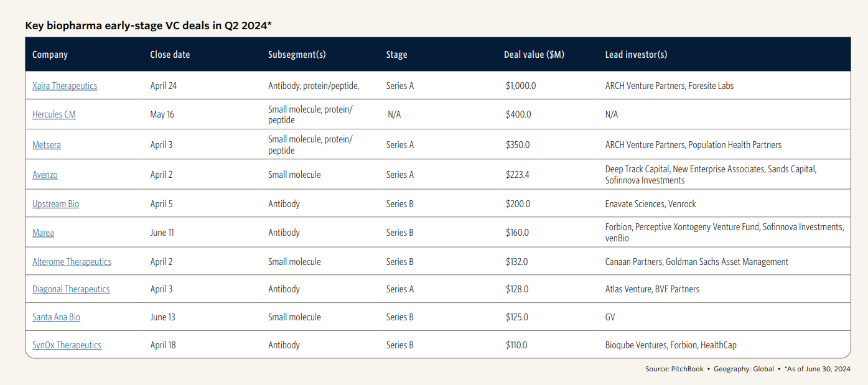Image resolution: width=868 pixels, height=385 pixels.
Task: Click the table title about Q2 2024
Action: pyautogui.click(x=149, y=26)
